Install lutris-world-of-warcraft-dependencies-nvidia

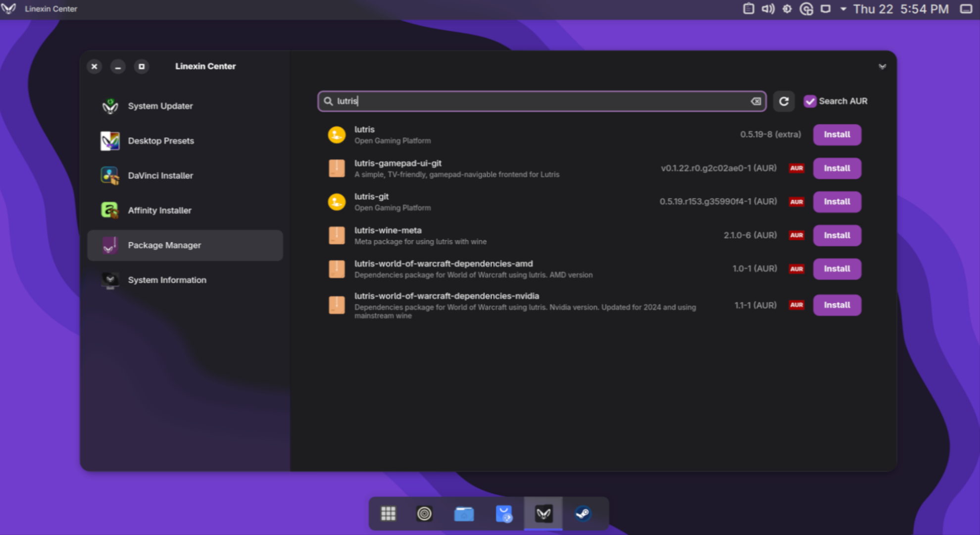pyautogui.click(x=837, y=305)
